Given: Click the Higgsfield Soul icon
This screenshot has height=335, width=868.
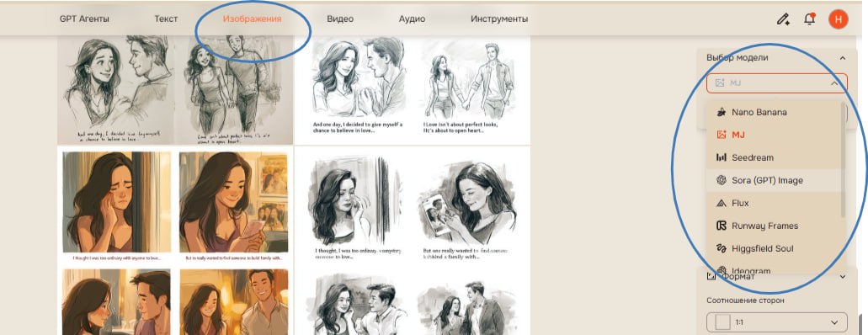Looking at the screenshot, I should 721,248.
